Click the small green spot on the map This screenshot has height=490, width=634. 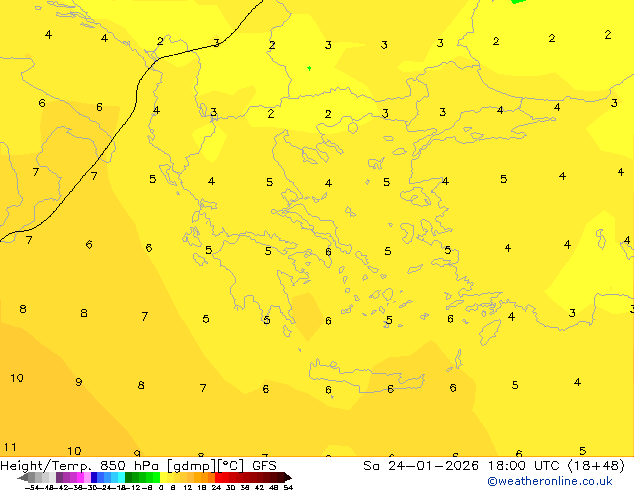click(309, 68)
